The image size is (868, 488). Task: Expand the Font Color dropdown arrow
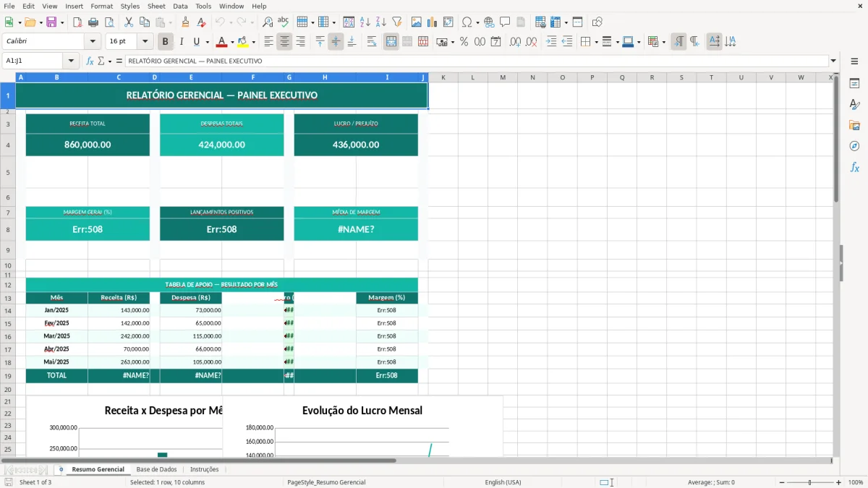pos(231,42)
